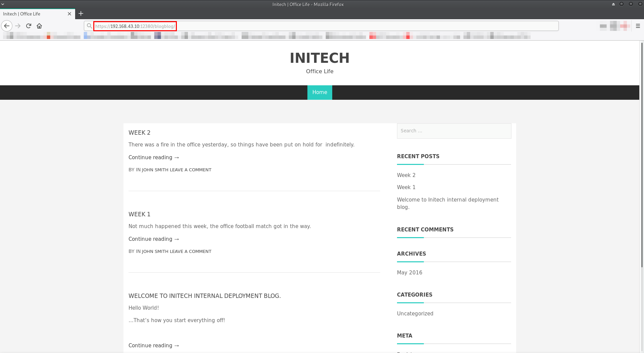This screenshot has width=644, height=353.
Task: Click the Hello World! text
Action: click(x=144, y=308)
